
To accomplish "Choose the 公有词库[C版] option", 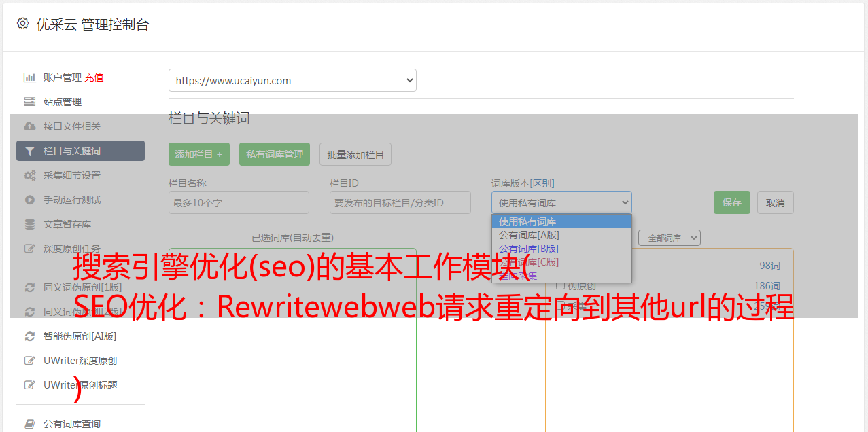I will pyautogui.click(x=561, y=262).
